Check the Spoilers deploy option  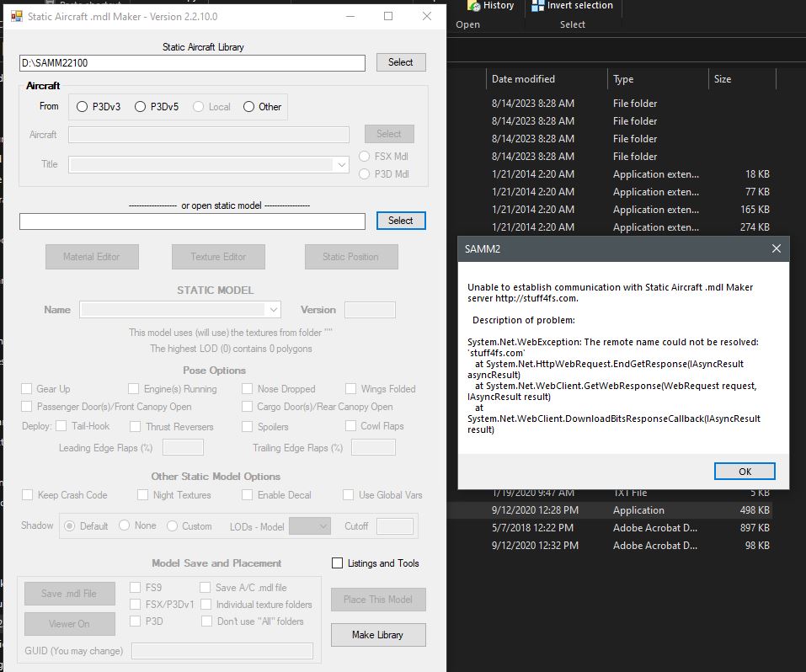pyautogui.click(x=248, y=426)
